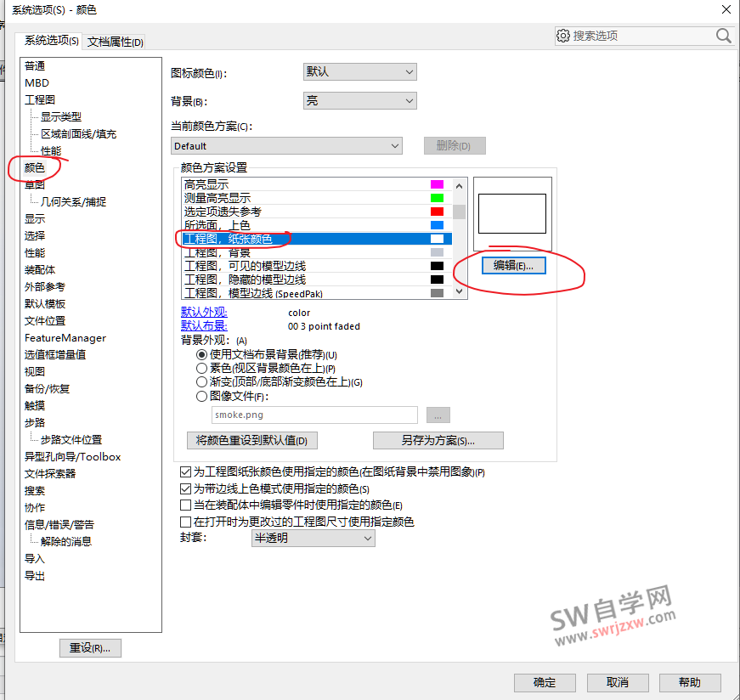Open the icon color dropdown
This screenshot has height=700, width=740.
359,72
